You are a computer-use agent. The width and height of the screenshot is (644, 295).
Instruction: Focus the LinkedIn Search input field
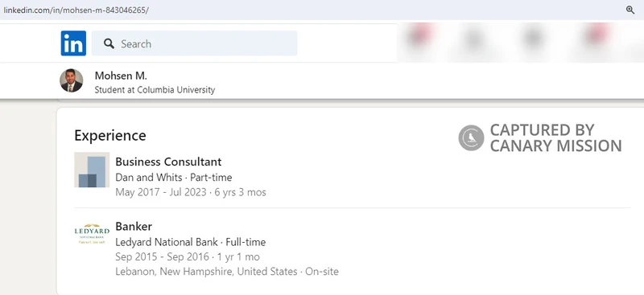point(194,43)
